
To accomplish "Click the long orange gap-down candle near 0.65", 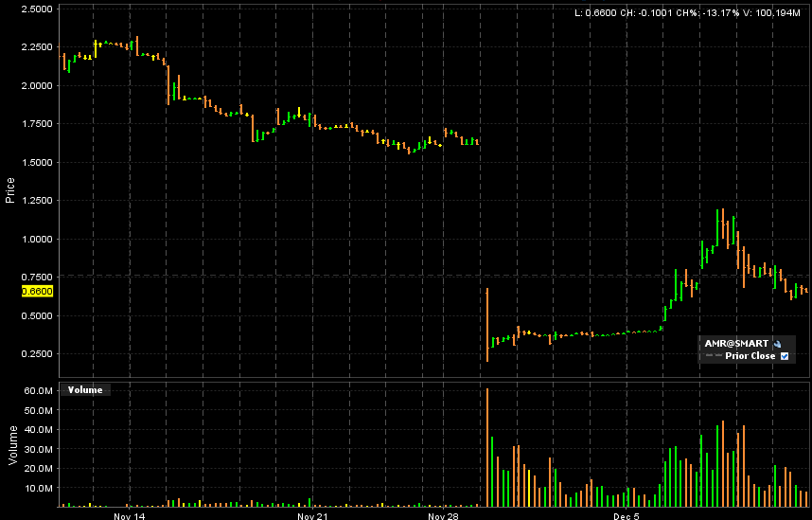I will click(x=487, y=325).
